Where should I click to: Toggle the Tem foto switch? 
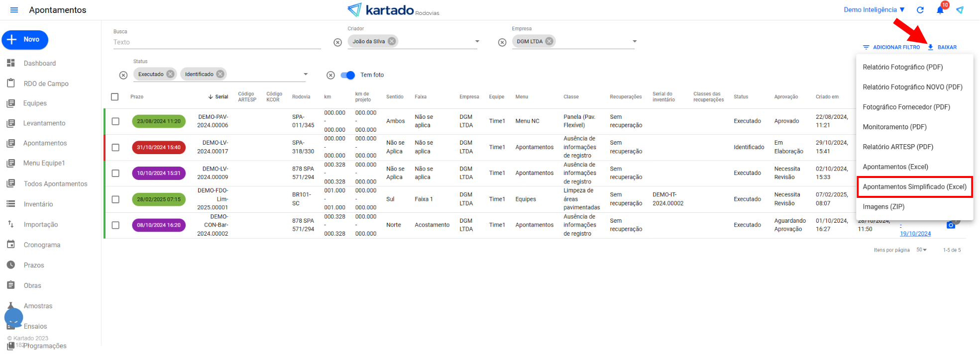click(348, 75)
